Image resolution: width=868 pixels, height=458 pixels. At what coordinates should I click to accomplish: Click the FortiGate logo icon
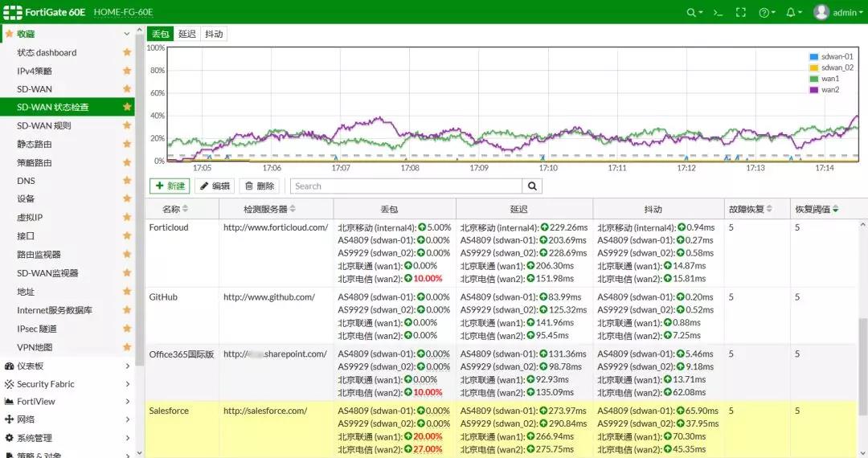[13, 12]
